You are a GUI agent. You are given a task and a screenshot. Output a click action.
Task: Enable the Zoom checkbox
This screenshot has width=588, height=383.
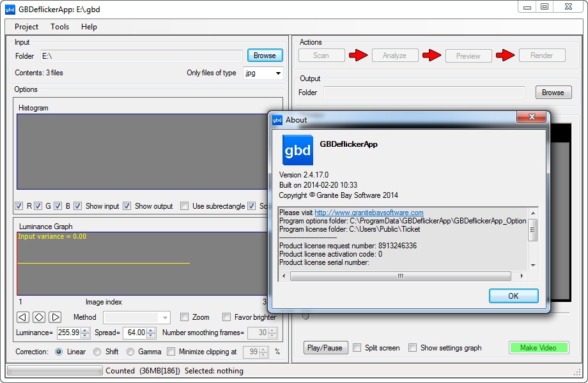[x=184, y=317]
